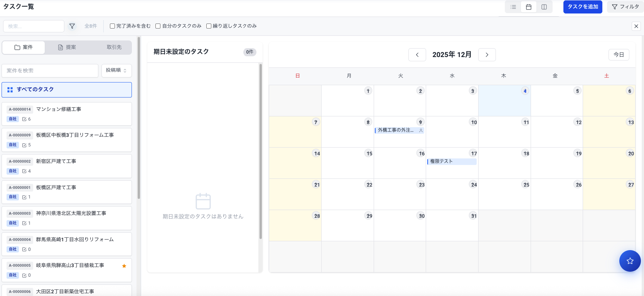Click 自社 badge on 板橋区戸建て工事
The height and width of the screenshot is (296, 644).
point(13,197)
